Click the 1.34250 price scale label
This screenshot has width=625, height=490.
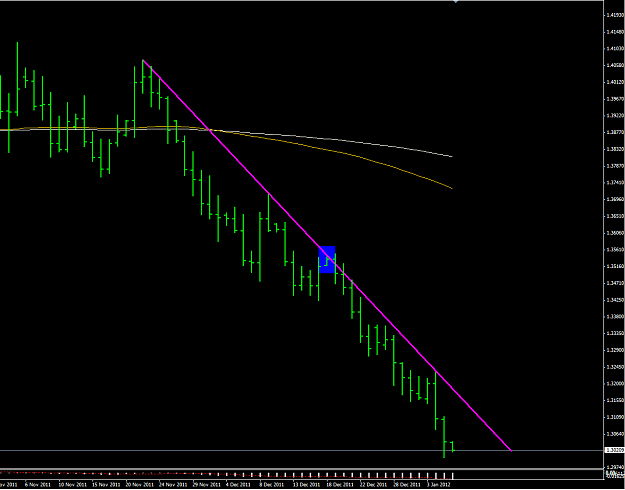[615, 299]
